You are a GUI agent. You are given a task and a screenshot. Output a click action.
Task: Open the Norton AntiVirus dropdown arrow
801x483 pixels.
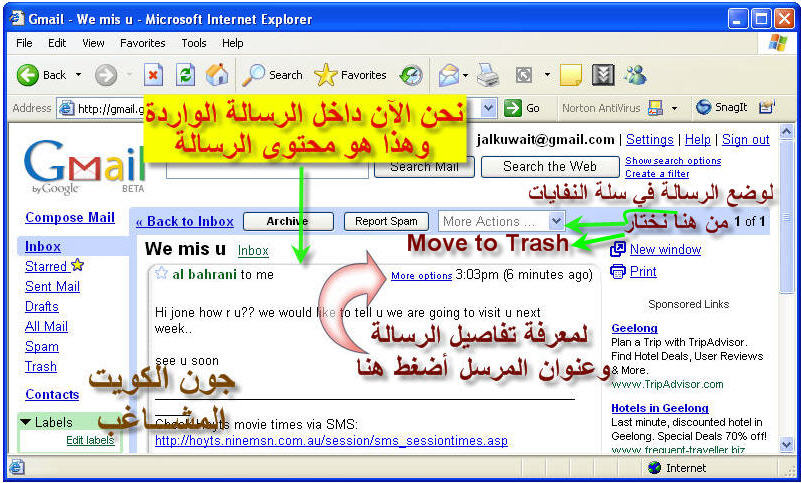pyautogui.click(x=674, y=108)
